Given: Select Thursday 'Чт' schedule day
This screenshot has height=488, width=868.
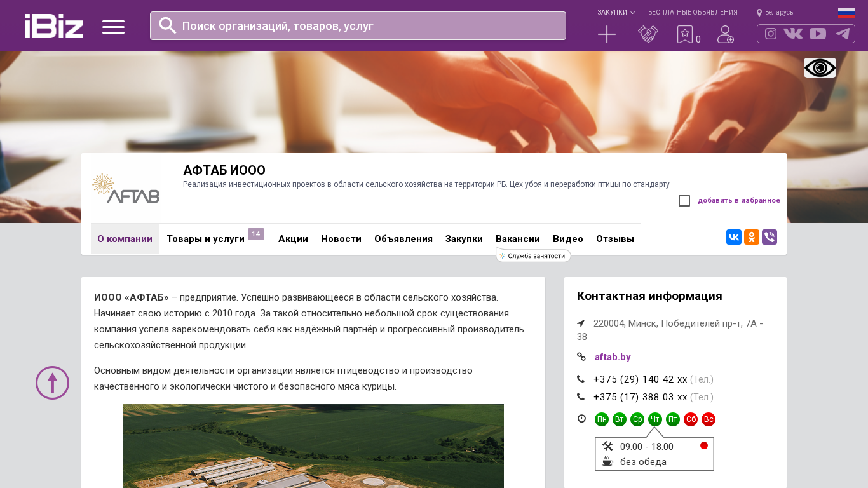Looking at the screenshot, I should pos(655,419).
